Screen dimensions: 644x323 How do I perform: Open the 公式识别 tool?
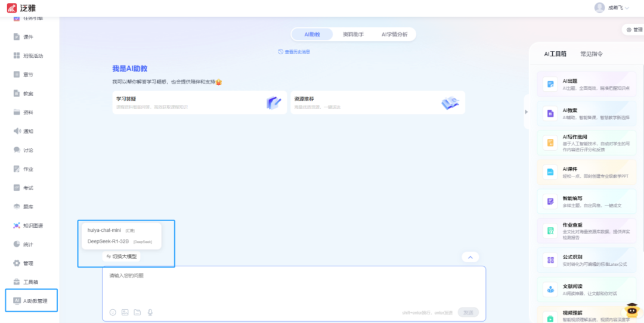pyautogui.click(x=587, y=260)
